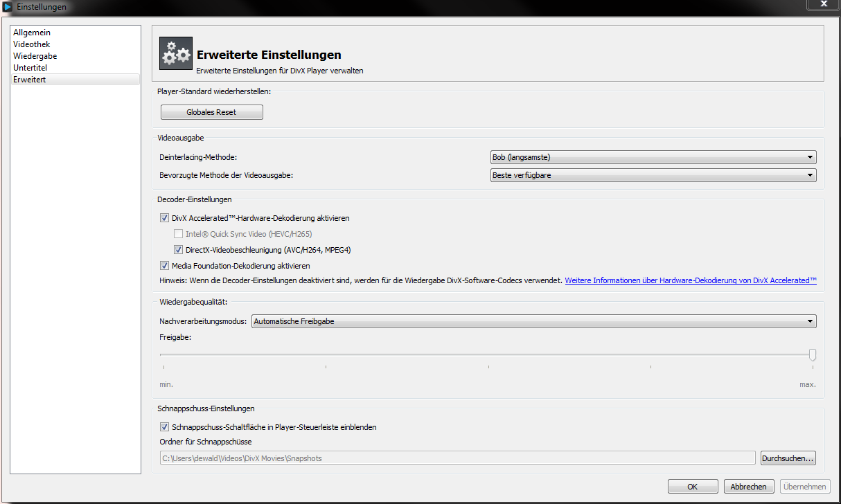Image resolution: width=841 pixels, height=504 pixels.
Task: Switch to Untertitel settings
Action: 75,68
